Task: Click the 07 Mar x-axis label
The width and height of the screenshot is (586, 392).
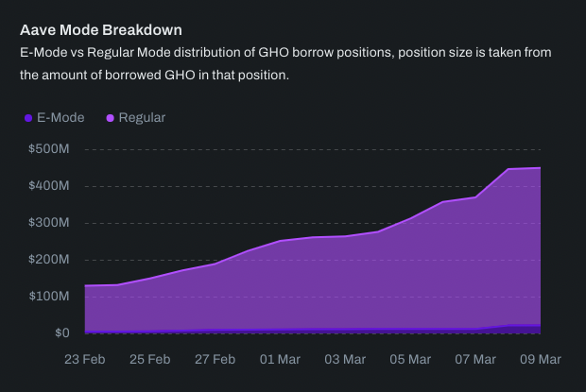Action: point(475,359)
